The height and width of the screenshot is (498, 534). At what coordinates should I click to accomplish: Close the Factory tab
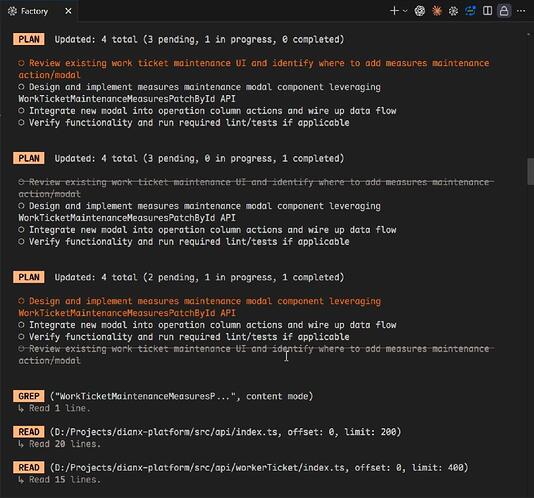click(x=68, y=11)
